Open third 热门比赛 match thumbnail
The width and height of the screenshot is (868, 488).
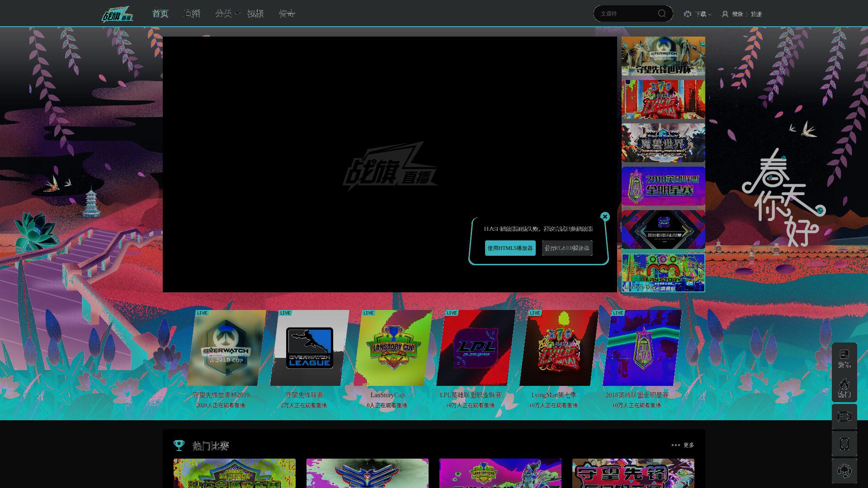tap(500, 473)
